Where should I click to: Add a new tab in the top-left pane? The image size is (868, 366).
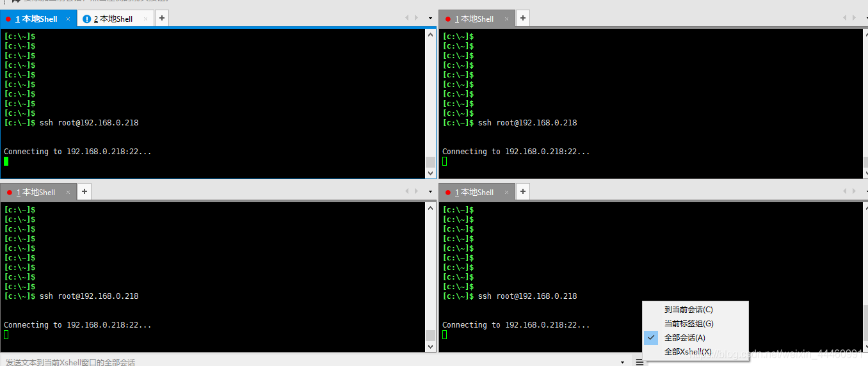tap(162, 19)
